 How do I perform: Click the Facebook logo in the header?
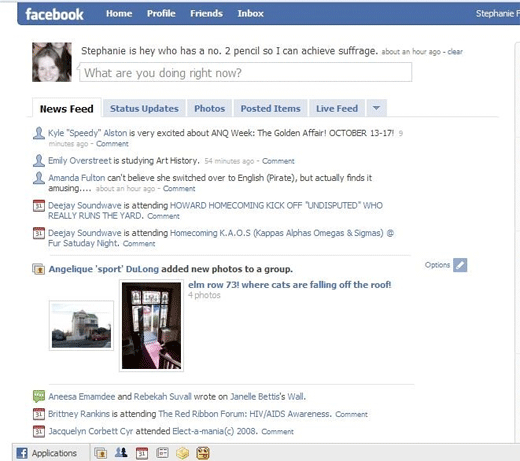(54, 14)
